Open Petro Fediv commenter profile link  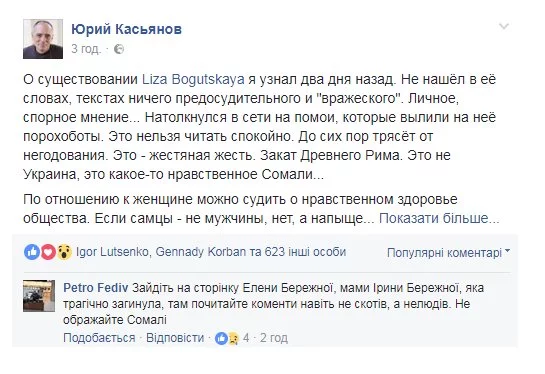[x=96, y=288]
